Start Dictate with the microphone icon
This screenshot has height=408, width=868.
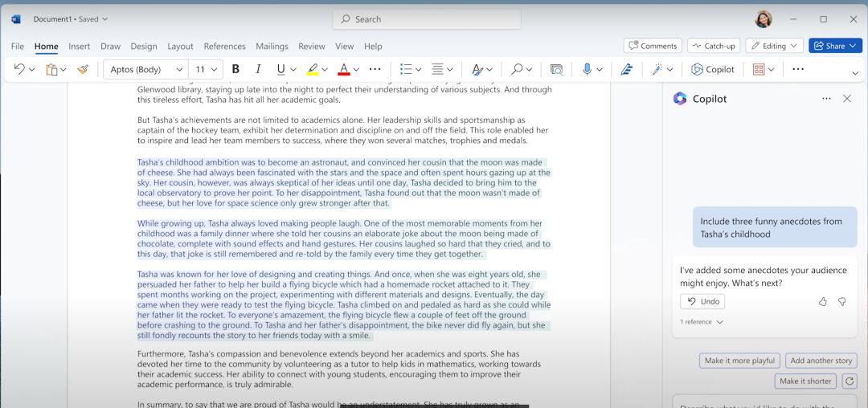[587, 69]
